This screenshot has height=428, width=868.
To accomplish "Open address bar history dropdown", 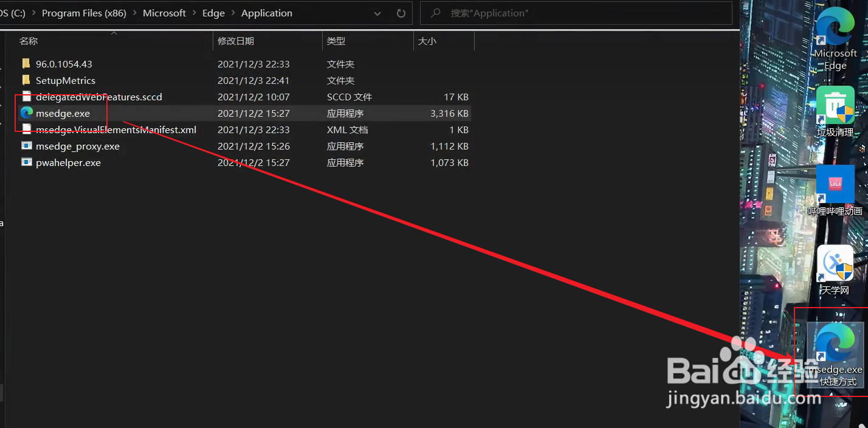I will click(377, 13).
